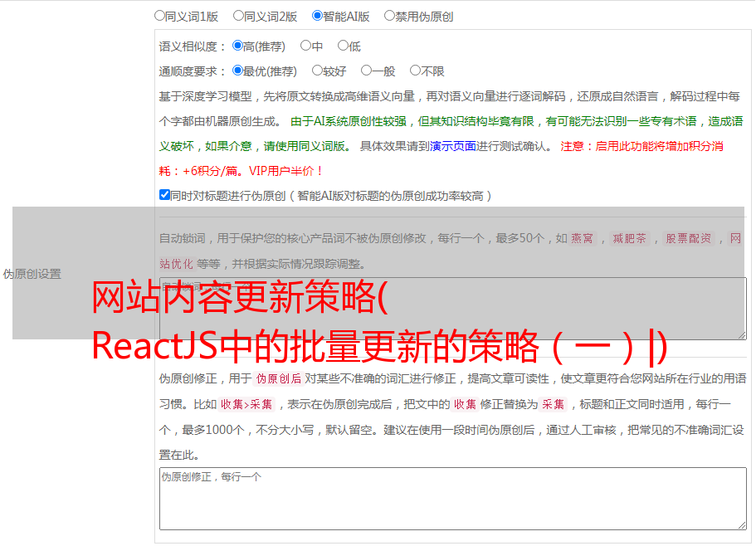756x546 pixels.
Task: Click the 通顺度要求 label
Action: coord(193,71)
